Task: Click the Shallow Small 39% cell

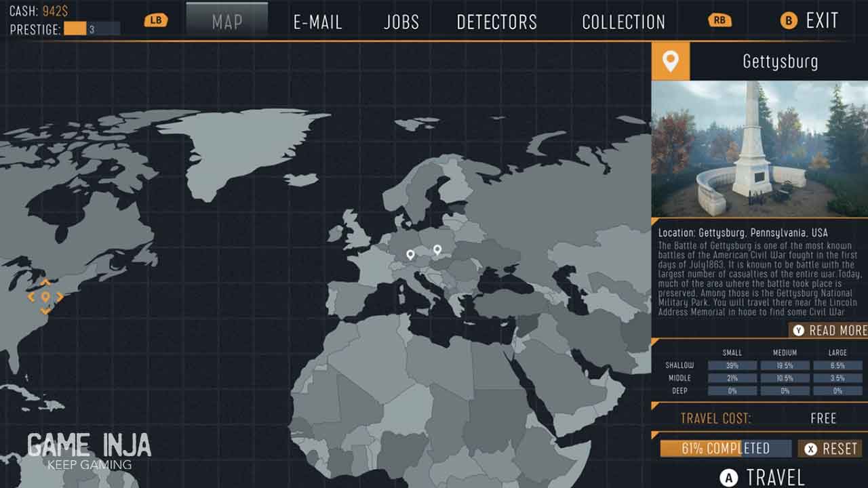Action: tap(732, 365)
